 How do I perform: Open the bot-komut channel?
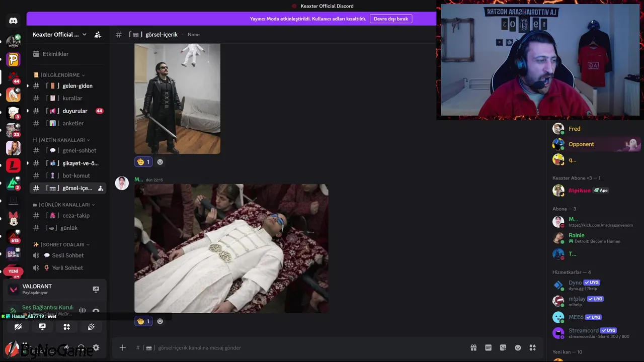(x=68, y=175)
